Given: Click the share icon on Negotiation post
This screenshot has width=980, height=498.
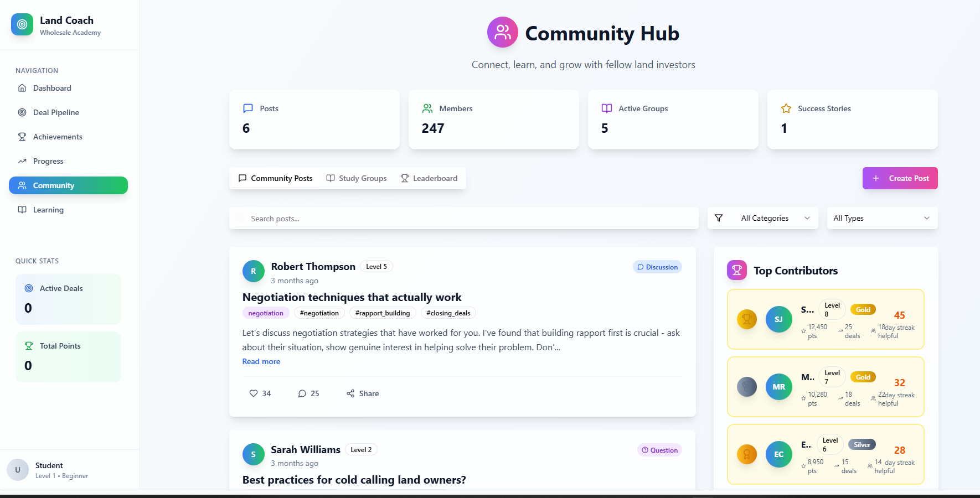Looking at the screenshot, I should tap(350, 393).
